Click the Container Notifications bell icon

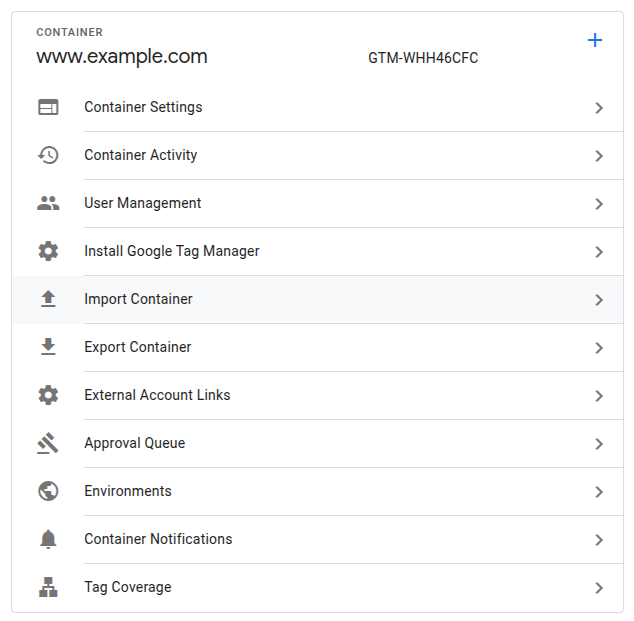48,539
